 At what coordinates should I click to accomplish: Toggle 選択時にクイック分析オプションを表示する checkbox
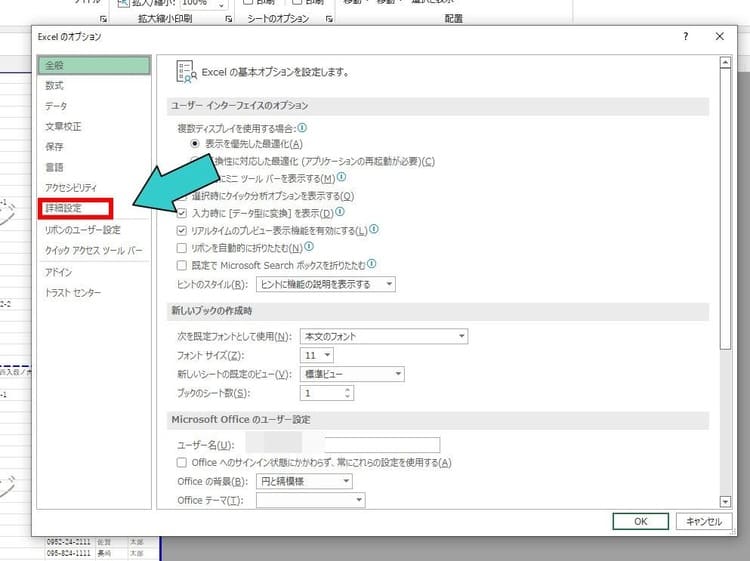[x=182, y=196]
